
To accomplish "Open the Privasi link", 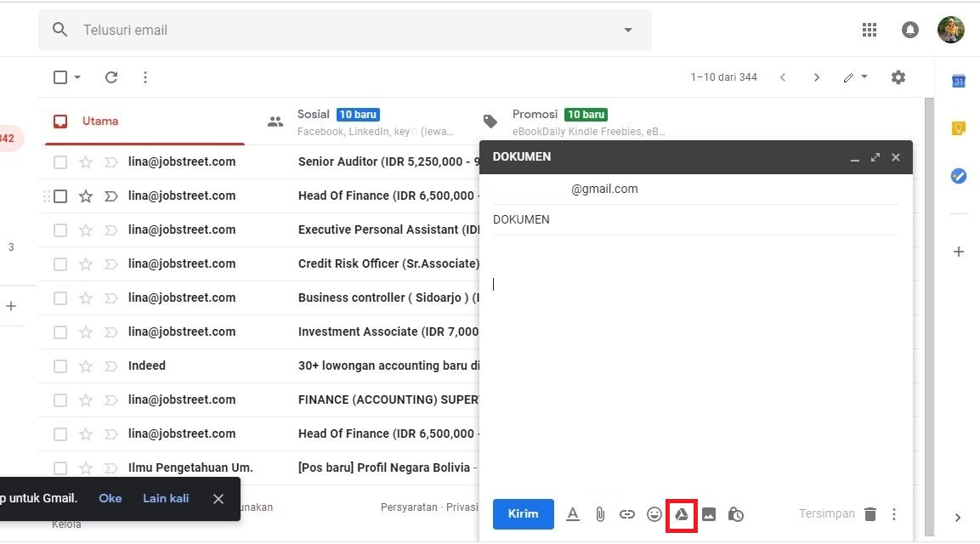I will click(462, 507).
